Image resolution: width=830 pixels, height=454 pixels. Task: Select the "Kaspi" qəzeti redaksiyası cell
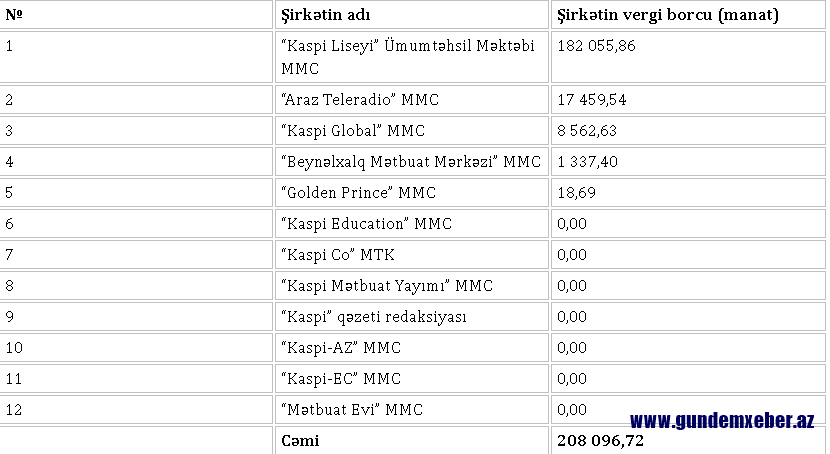click(x=411, y=316)
